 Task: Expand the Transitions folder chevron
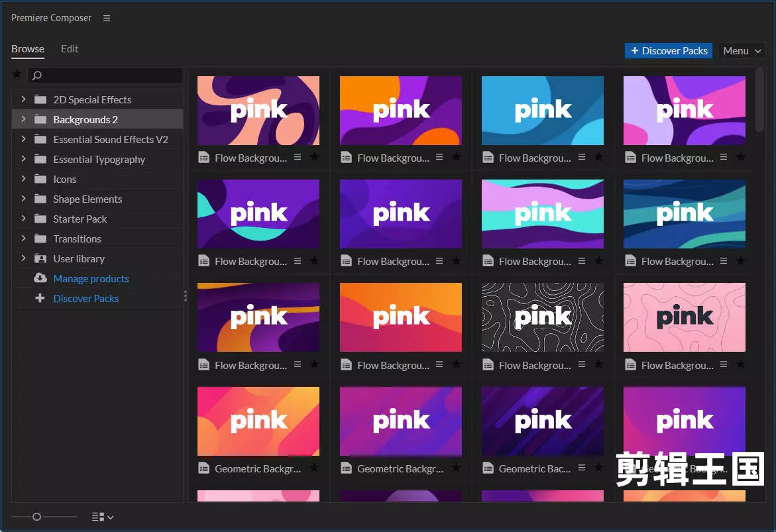tap(23, 238)
